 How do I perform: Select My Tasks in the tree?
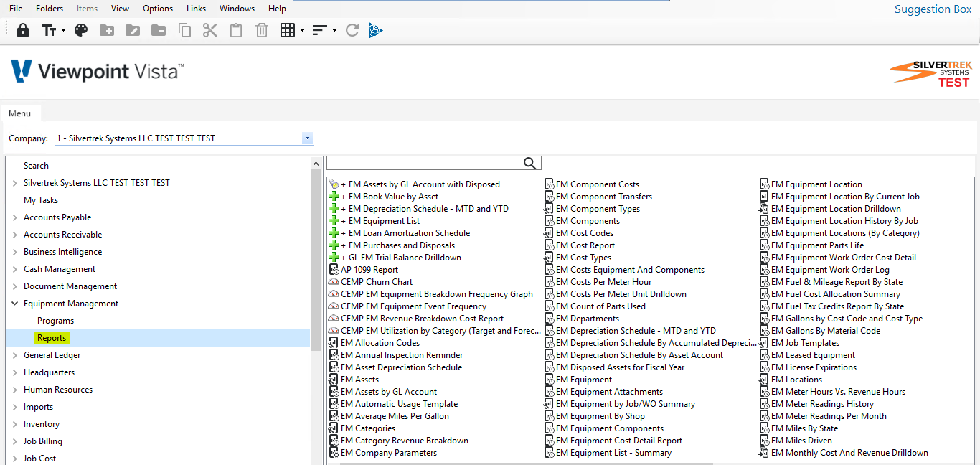41,200
